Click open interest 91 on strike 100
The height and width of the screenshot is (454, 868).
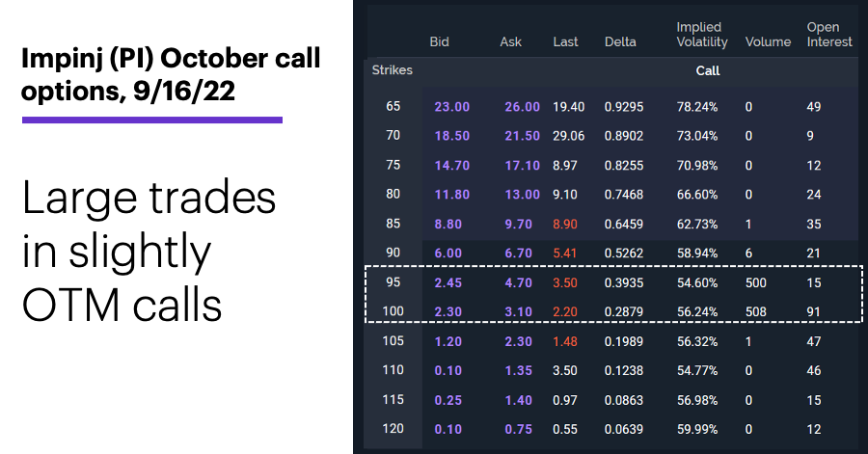tap(813, 312)
